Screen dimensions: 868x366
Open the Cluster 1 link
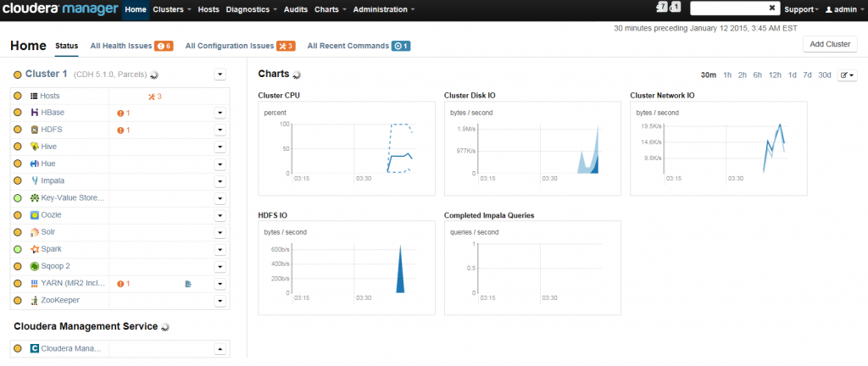pyautogui.click(x=46, y=74)
